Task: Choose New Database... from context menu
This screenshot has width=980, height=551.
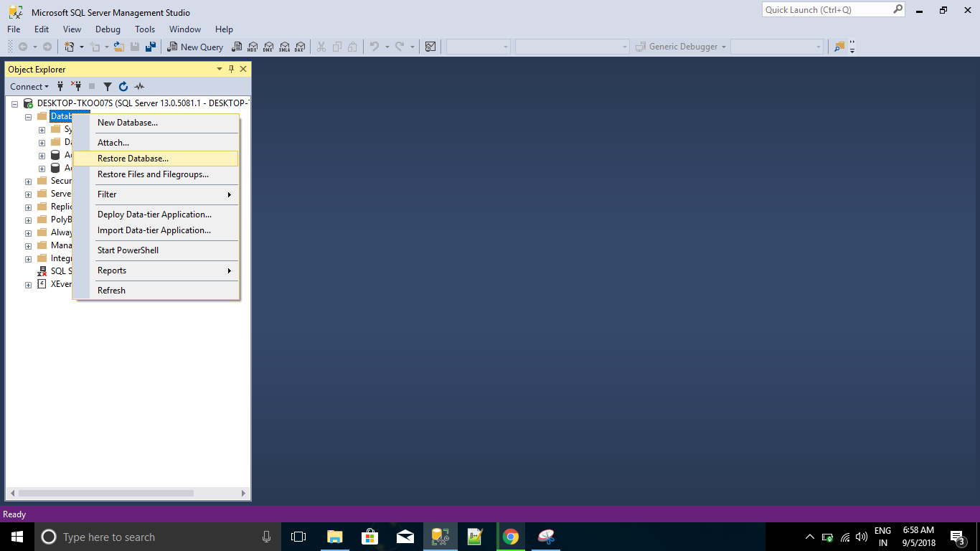Action: click(x=156, y=123)
